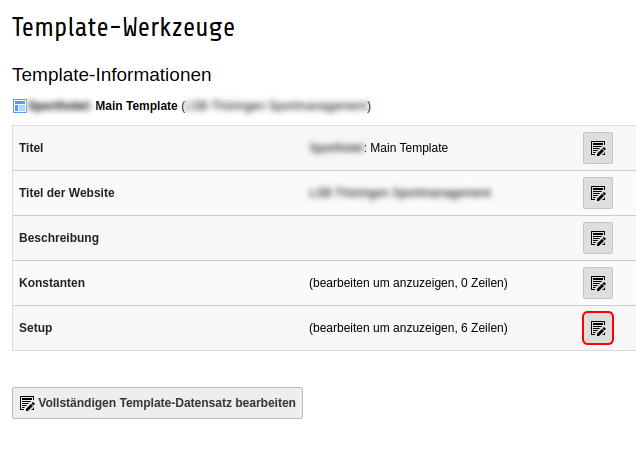
Task: Click the Konstanten '0 Zeilen' value text
Action: [408, 283]
